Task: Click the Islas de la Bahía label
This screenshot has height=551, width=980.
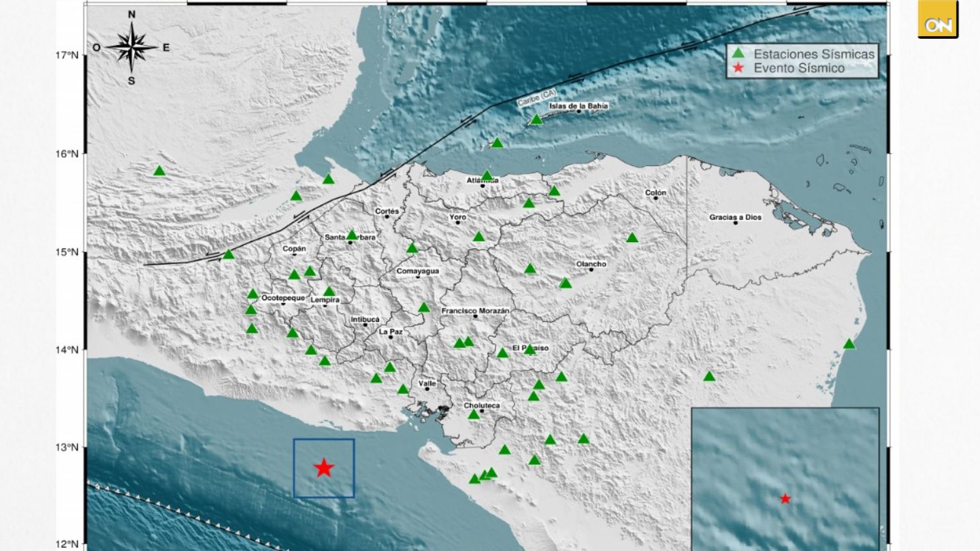Action: click(579, 106)
